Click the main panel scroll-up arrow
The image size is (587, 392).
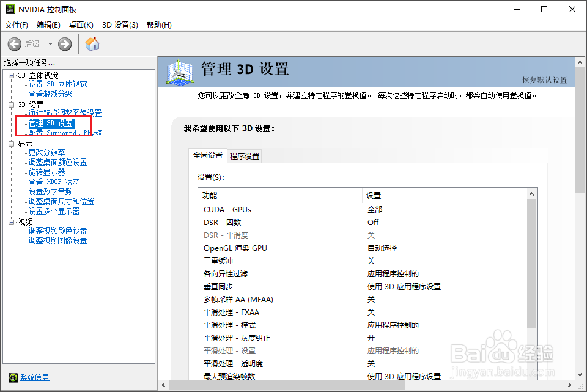[x=580, y=62]
